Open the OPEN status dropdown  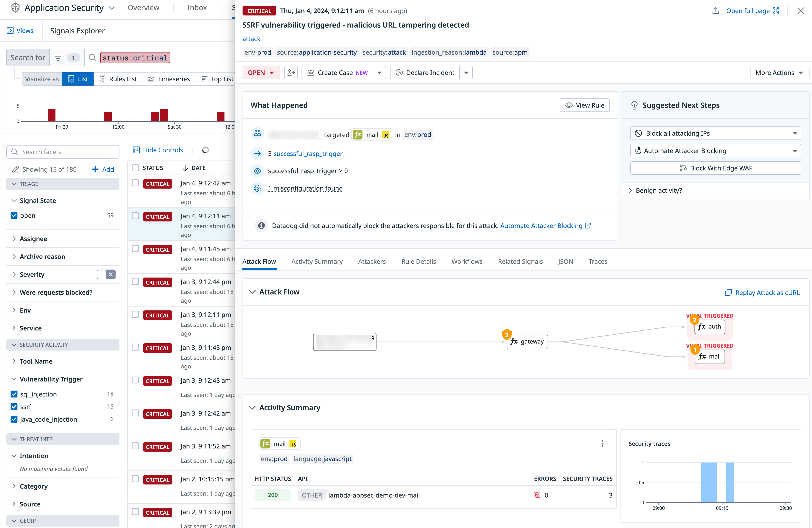pyautogui.click(x=261, y=73)
